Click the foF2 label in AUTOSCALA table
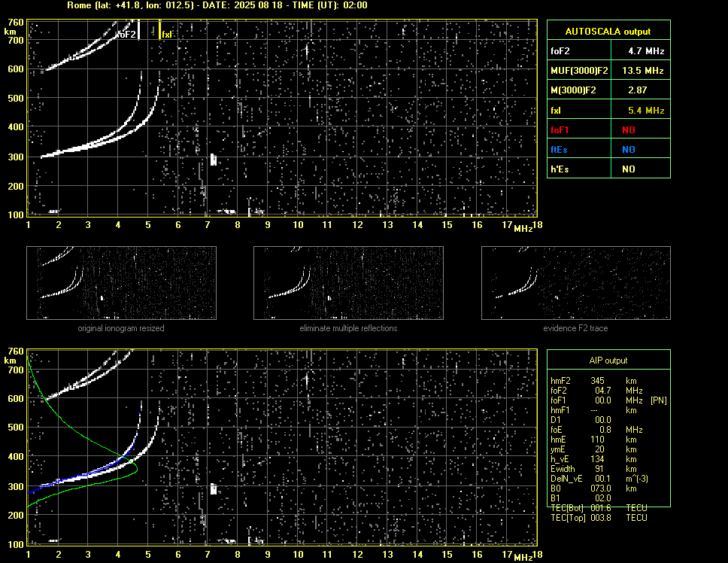The image size is (728, 563). tap(560, 51)
